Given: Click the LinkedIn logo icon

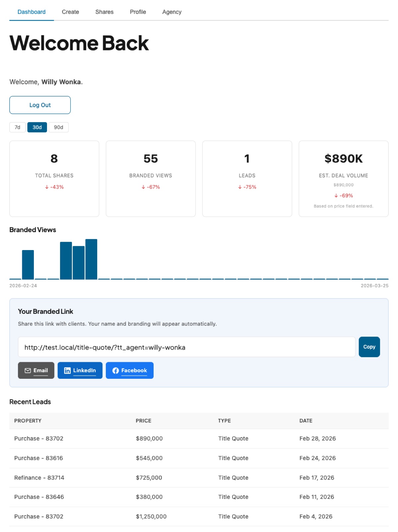Looking at the screenshot, I should click(x=67, y=370).
